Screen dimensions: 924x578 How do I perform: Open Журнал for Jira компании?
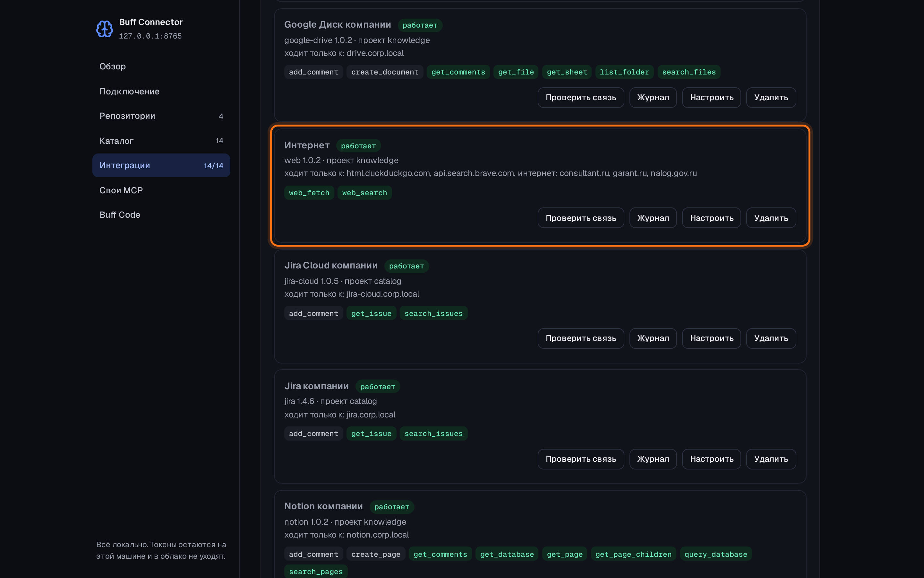653,459
